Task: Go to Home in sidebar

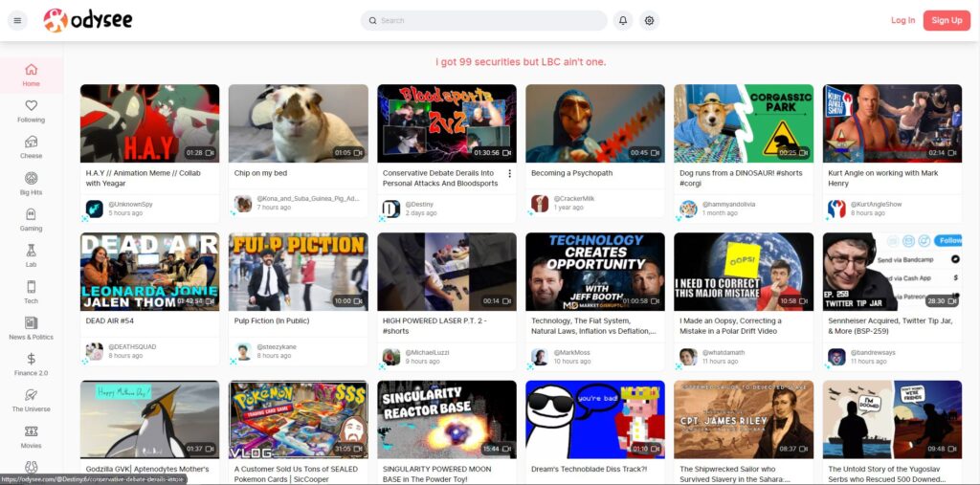Action: pyautogui.click(x=32, y=75)
